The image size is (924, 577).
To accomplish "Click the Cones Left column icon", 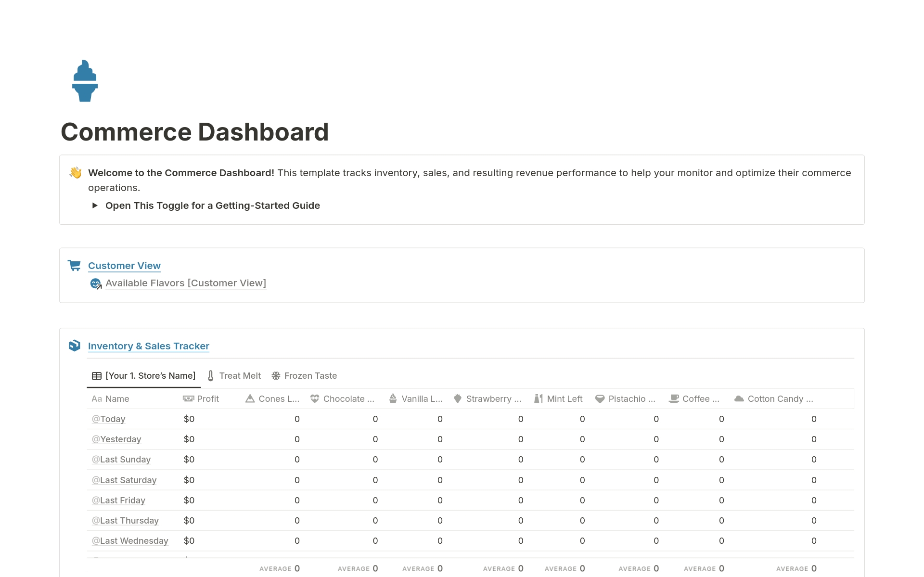I will [250, 398].
